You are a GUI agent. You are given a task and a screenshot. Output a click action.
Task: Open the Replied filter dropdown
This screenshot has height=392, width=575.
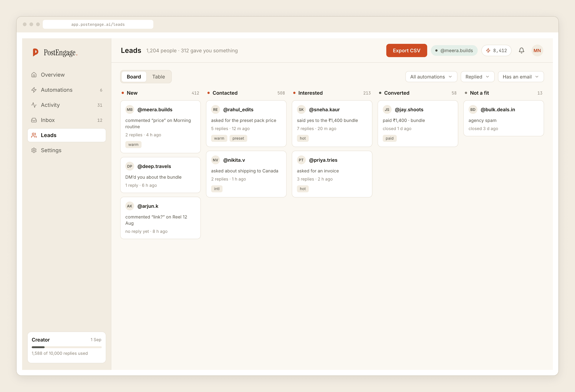478,77
